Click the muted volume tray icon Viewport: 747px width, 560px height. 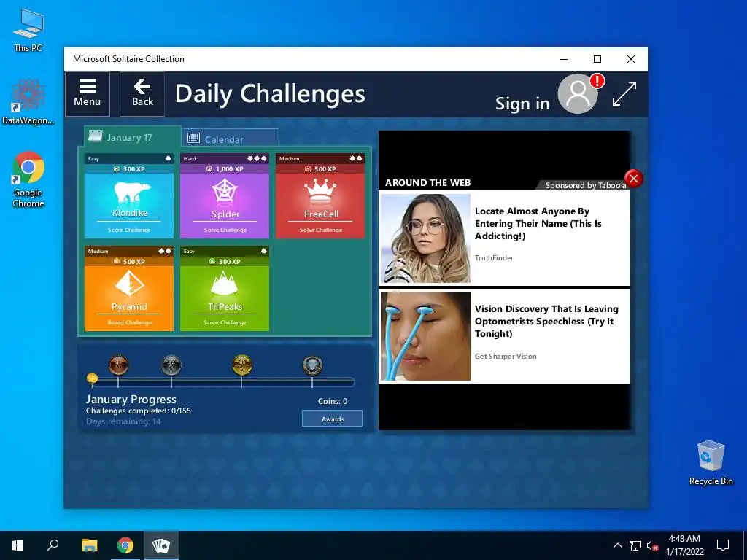click(652, 545)
